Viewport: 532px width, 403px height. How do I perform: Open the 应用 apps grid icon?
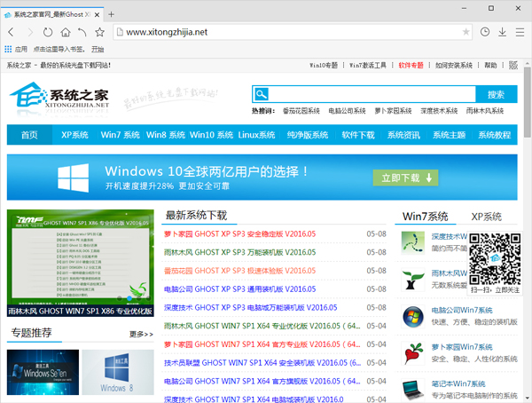click(8, 49)
